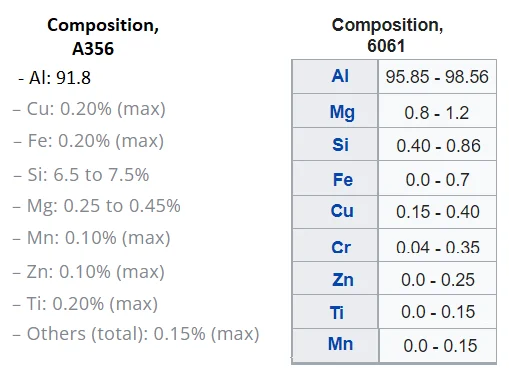Open the Cu element link
Image resolution: width=509 pixels, height=377 pixels.
(x=342, y=211)
